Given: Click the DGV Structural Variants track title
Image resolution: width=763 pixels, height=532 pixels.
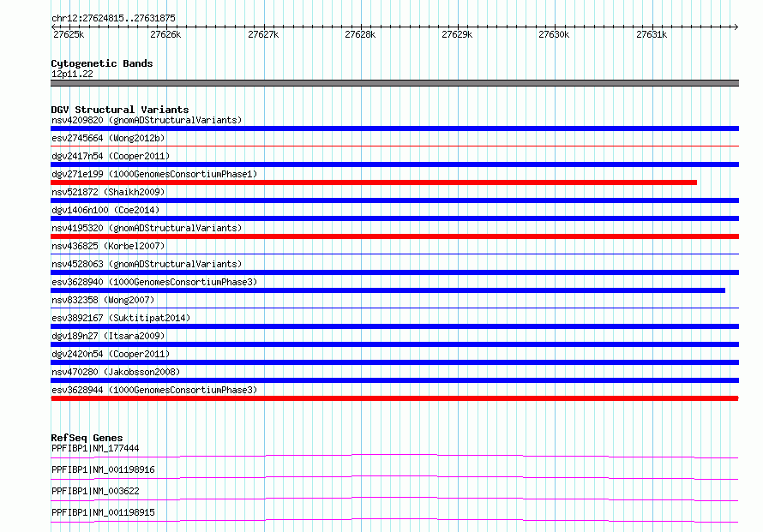Looking at the screenshot, I should tap(120, 110).
